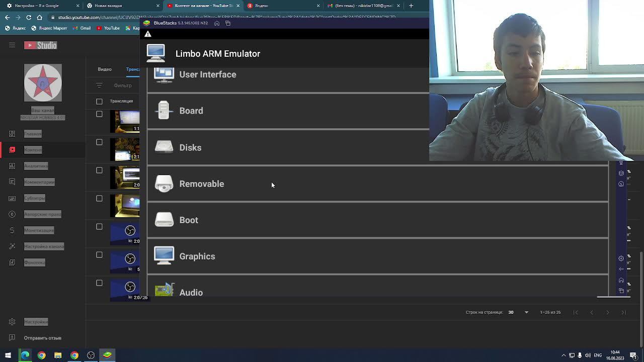Click the browser address bar
Image resolution: width=644 pixels, height=362 pixels.
239,17
